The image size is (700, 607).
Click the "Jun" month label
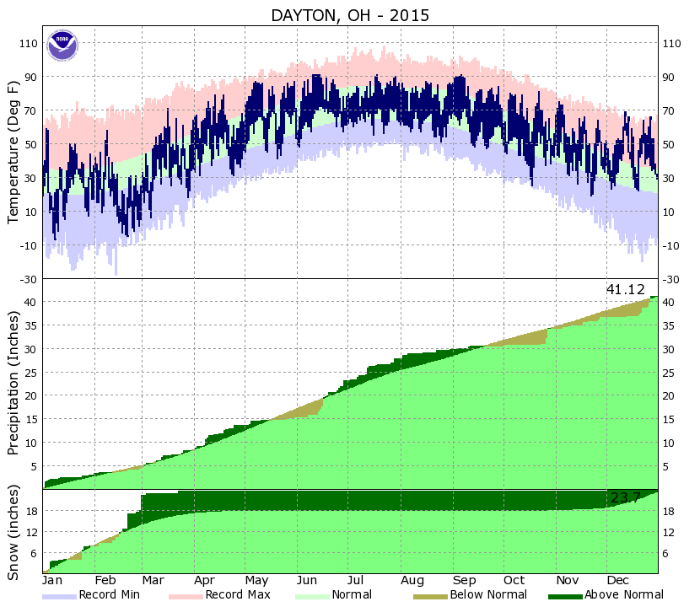coord(307,580)
